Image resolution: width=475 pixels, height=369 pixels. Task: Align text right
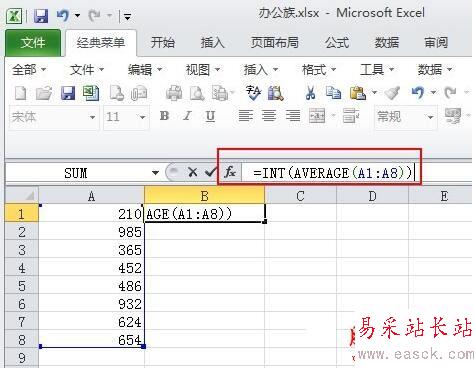pos(293,116)
